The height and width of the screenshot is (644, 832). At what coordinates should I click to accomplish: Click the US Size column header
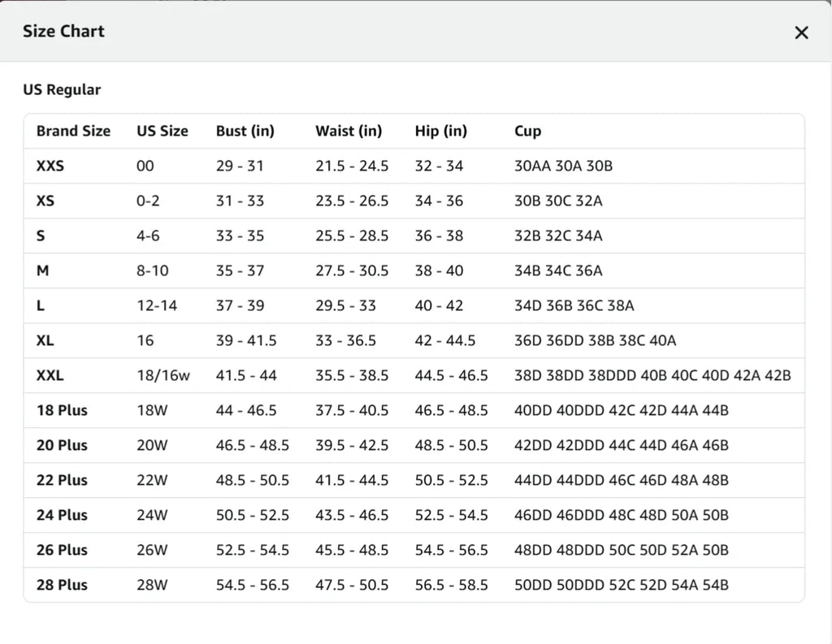(x=162, y=131)
